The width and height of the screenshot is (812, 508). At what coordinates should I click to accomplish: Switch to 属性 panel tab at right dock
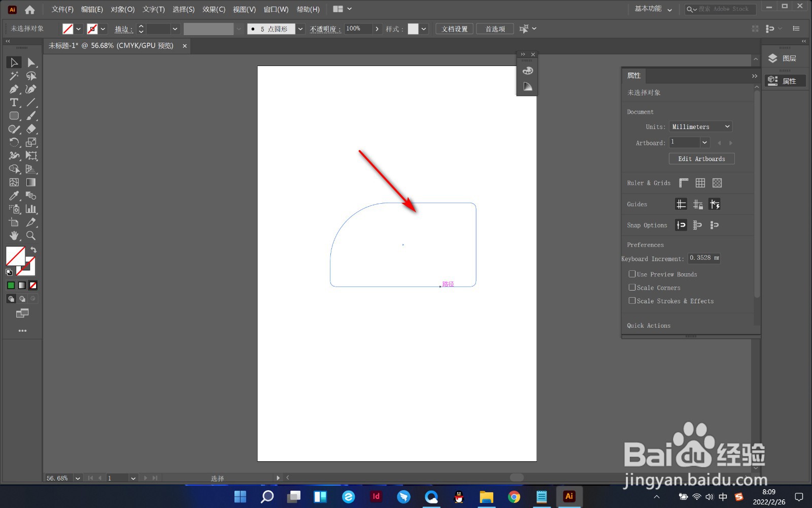coord(785,81)
